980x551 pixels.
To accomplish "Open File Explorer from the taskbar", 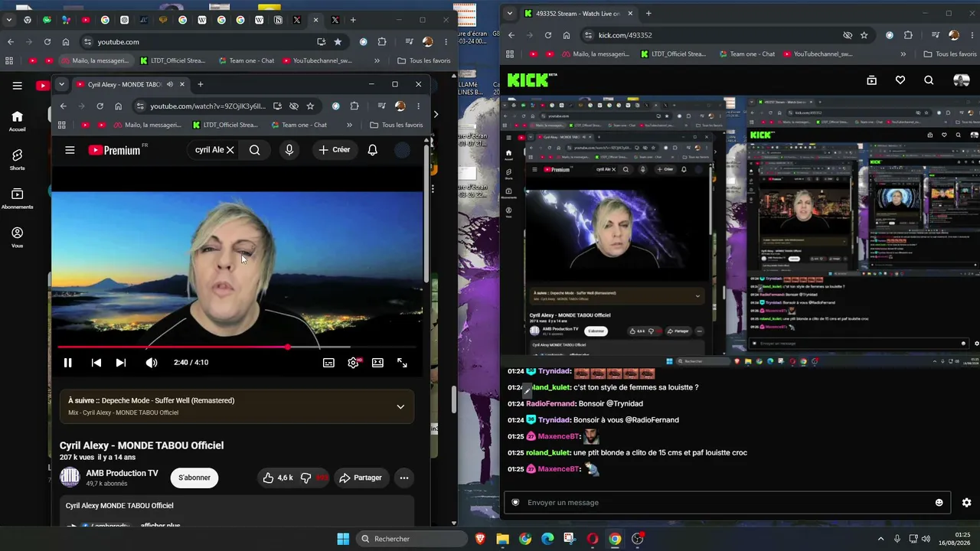I will [503, 539].
